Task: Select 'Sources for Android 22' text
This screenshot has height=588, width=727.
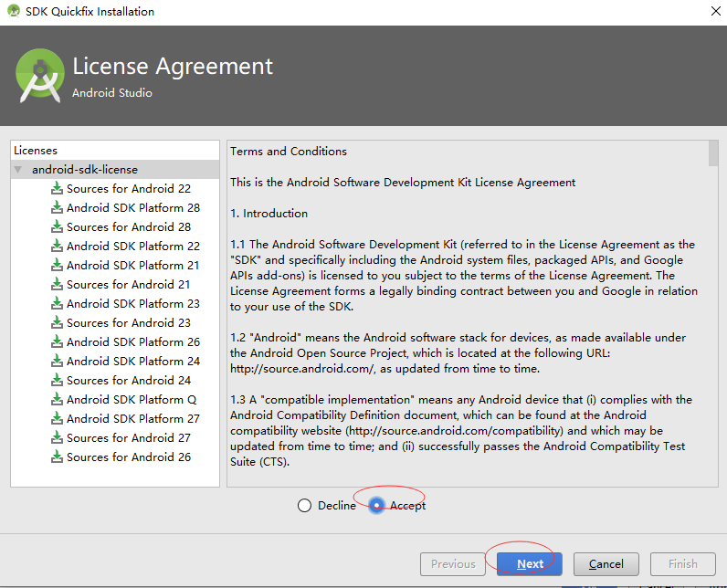Action: (x=129, y=189)
